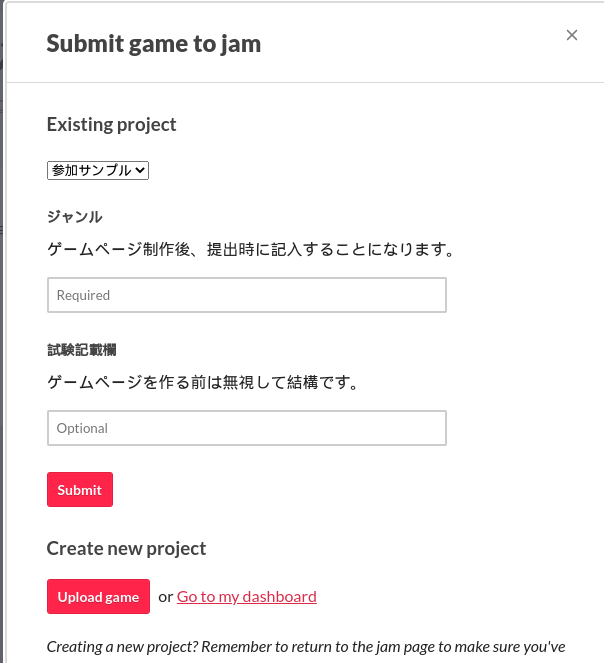The image size is (604, 663).
Task: Open the 参加サンプル project dropdown
Action: pos(97,171)
